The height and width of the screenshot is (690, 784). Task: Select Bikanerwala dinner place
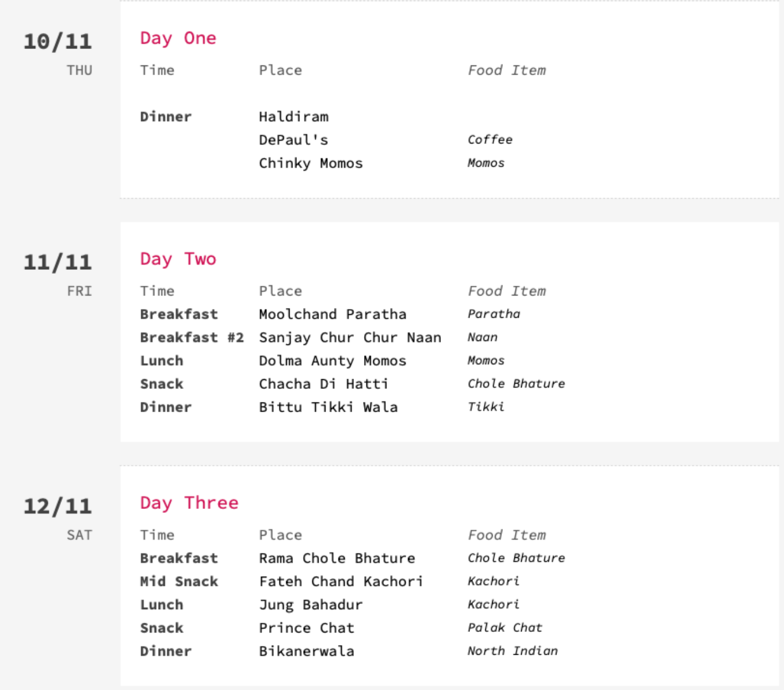pos(306,651)
